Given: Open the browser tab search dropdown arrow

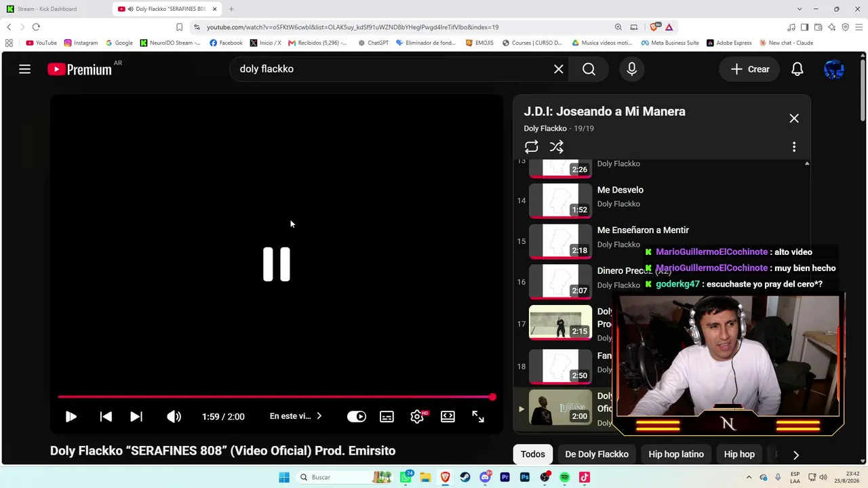Looking at the screenshot, I should 800,9.
